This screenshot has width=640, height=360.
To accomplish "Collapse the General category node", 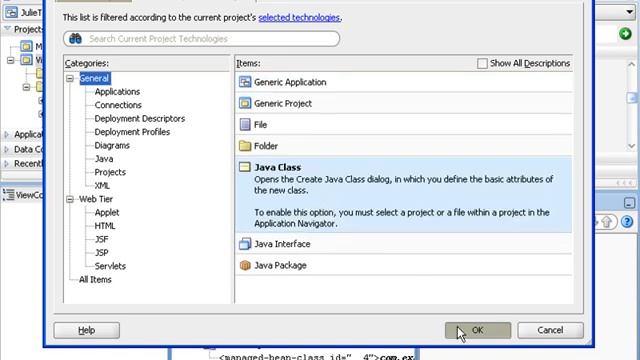I will 70,78.
